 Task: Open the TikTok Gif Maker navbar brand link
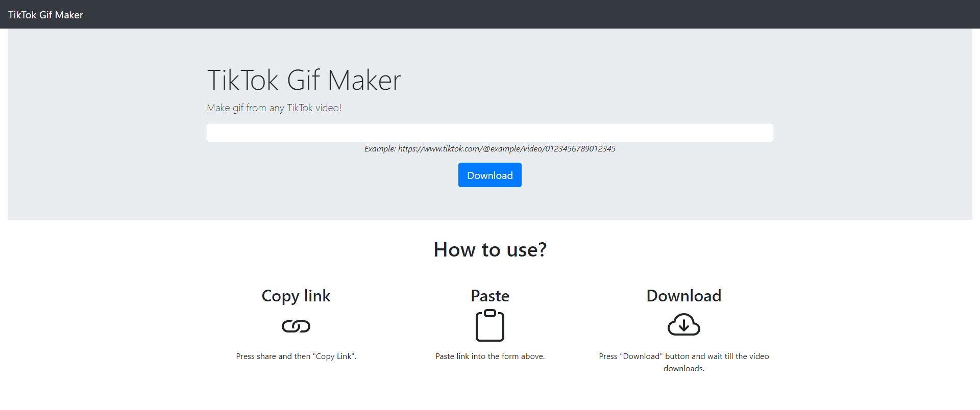coord(45,15)
